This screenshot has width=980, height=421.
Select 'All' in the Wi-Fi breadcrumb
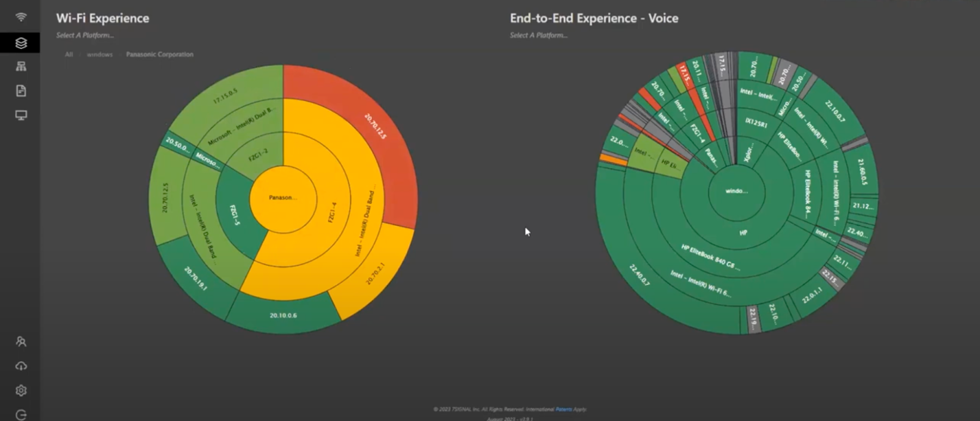pyautogui.click(x=69, y=54)
